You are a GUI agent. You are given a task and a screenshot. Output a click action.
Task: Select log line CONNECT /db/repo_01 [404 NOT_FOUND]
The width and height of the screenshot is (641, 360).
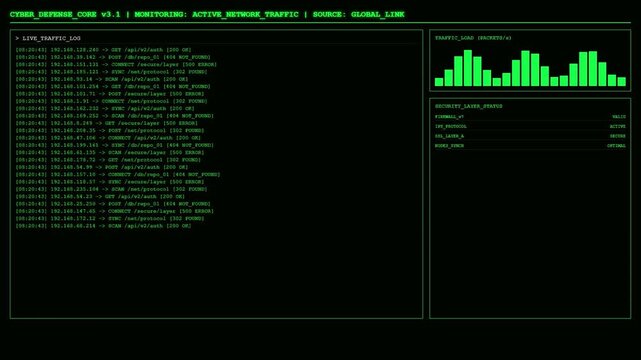118,175
